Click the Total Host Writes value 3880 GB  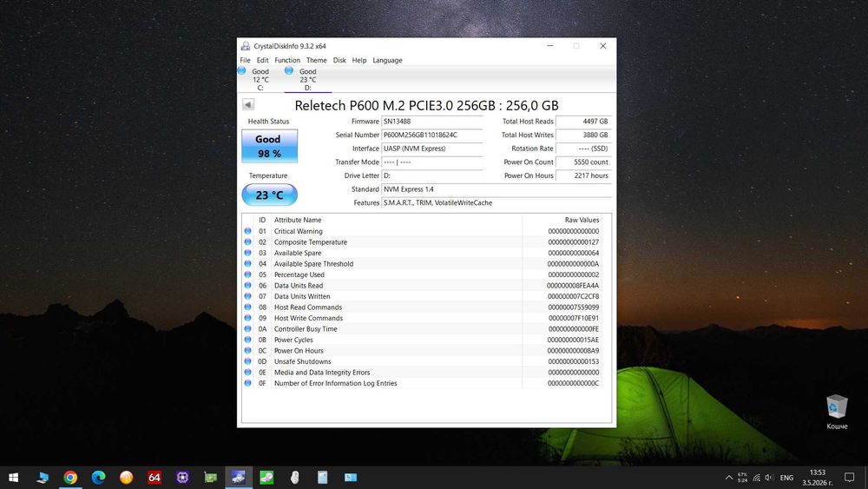pos(583,135)
